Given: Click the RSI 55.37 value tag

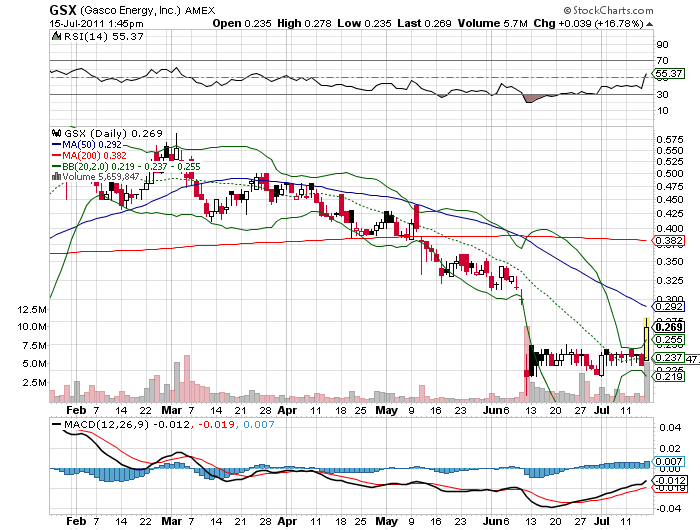Looking at the screenshot, I should (669, 73).
